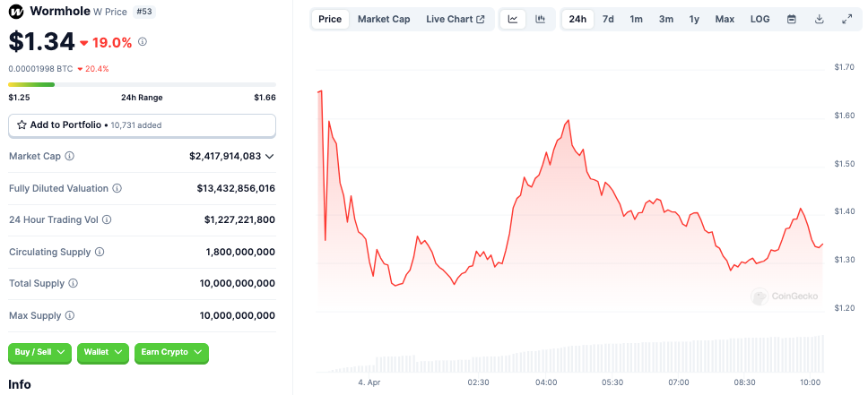Open the Live Chart tab
Image resolution: width=868 pixels, height=395 pixels.
455,20
